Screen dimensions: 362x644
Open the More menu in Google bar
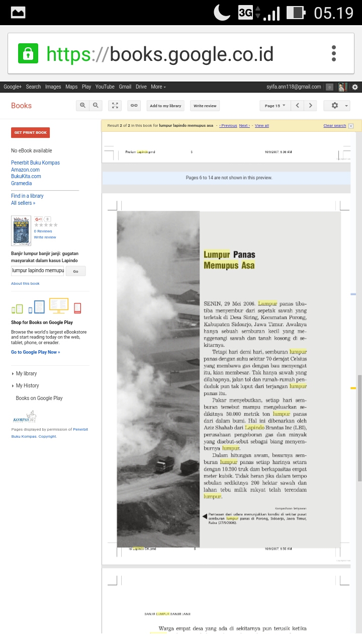pyautogui.click(x=158, y=87)
